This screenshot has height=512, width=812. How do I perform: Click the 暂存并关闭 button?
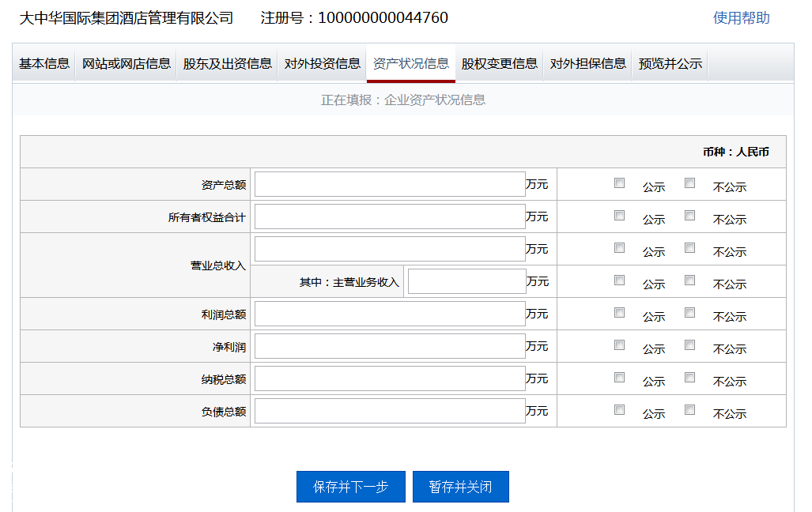[461, 487]
